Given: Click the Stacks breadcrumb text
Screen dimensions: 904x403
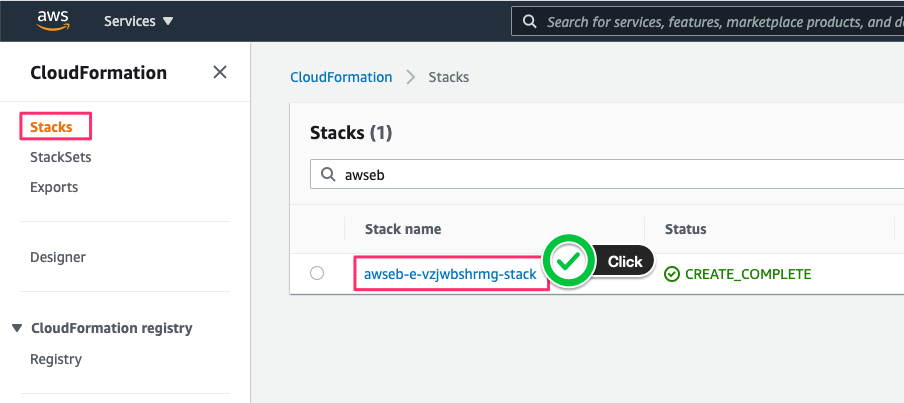Looking at the screenshot, I should pyautogui.click(x=449, y=77).
